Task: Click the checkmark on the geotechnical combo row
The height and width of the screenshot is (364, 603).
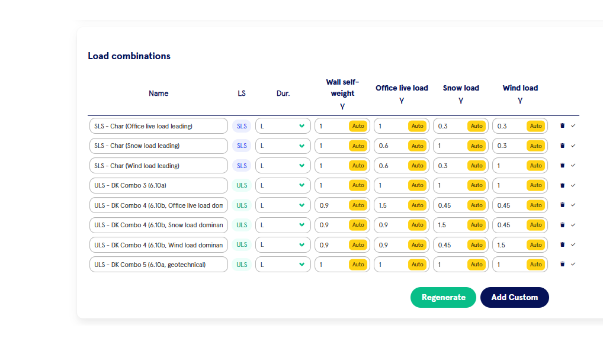Action: pyautogui.click(x=572, y=264)
